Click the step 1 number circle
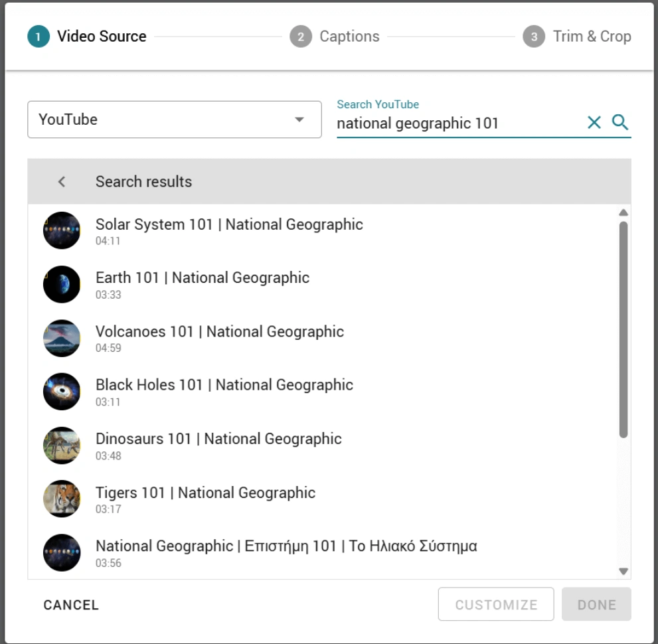The height and width of the screenshot is (644, 658). tap(39, 37)
